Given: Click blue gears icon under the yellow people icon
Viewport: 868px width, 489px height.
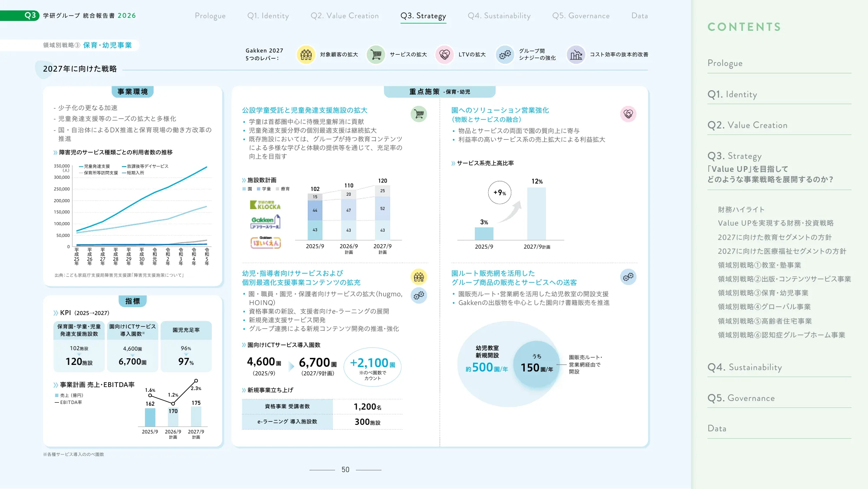Looking at the screenshot, I should pos(419,295).
